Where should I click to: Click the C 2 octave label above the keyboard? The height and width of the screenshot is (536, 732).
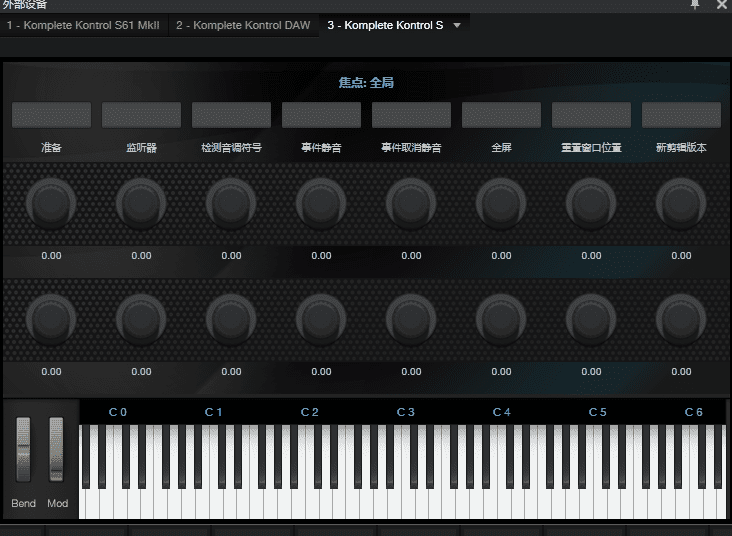tap(310, 412)
